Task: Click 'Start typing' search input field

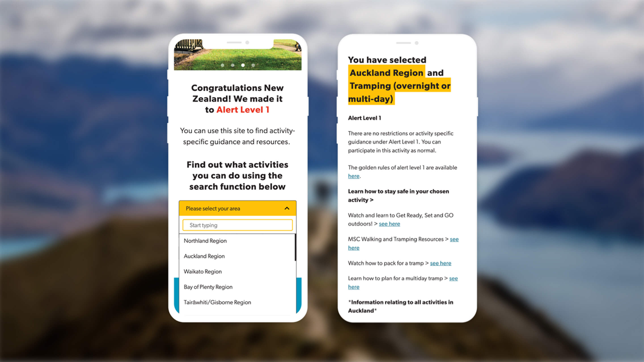Action: pyautogui.click(x=237, y=225)
